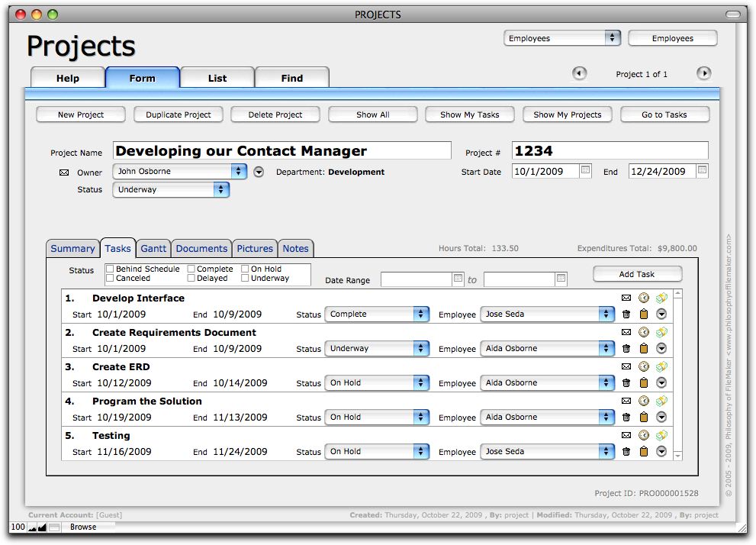Click clock icon on Create Requirements Document row
756x545 pixels.
pos(644,332)
